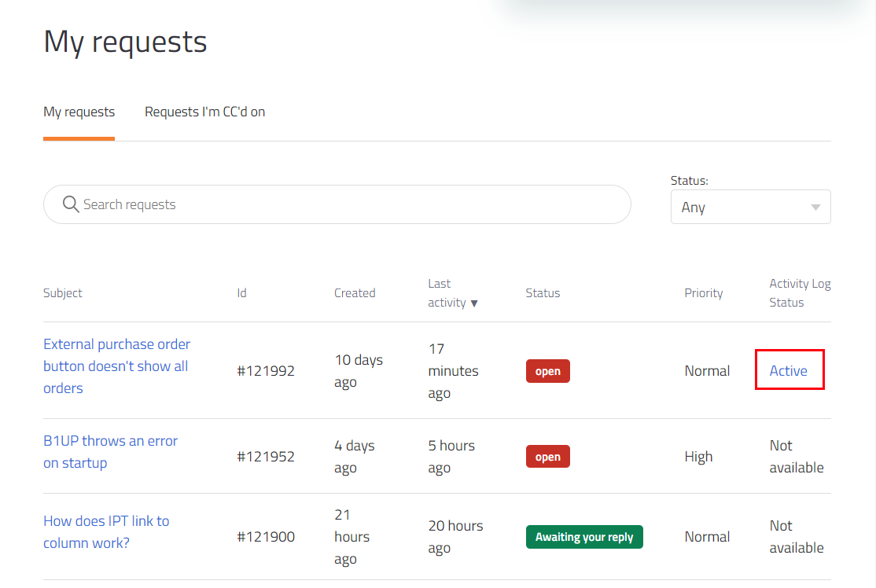This screenshot has width=876, height=588.
Task: Click Not available for request #121900
Action: point(796,537)
